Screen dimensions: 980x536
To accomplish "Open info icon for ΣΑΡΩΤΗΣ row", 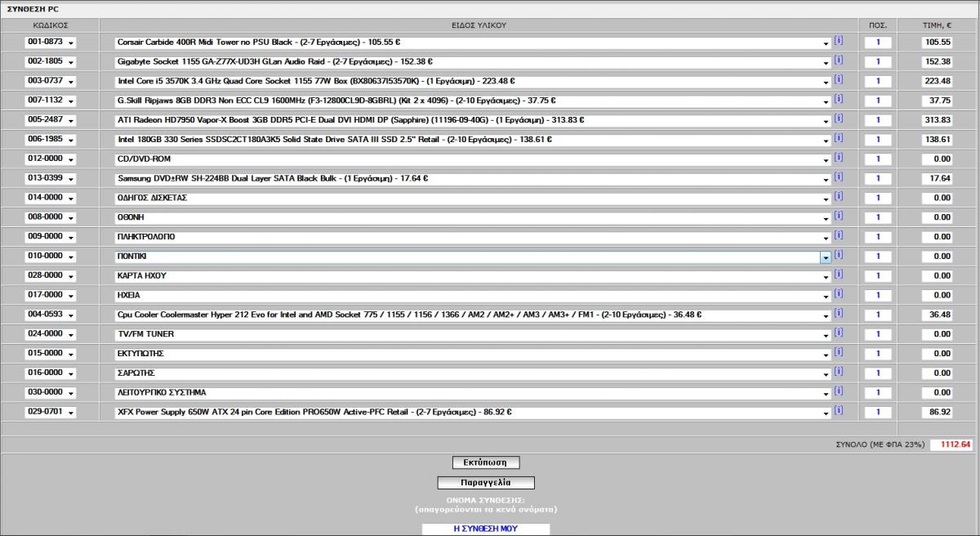I will click(838, 373).
